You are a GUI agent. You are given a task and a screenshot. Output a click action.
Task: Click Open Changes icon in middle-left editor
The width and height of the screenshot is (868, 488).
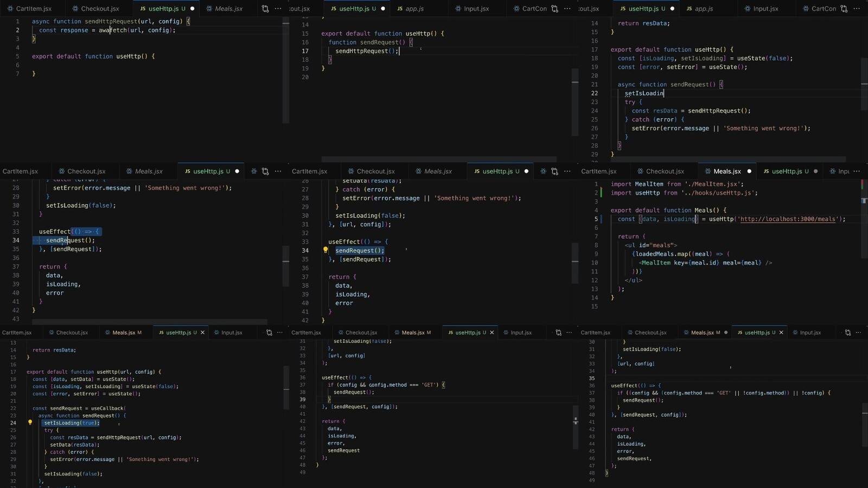(x=265, y=172)
